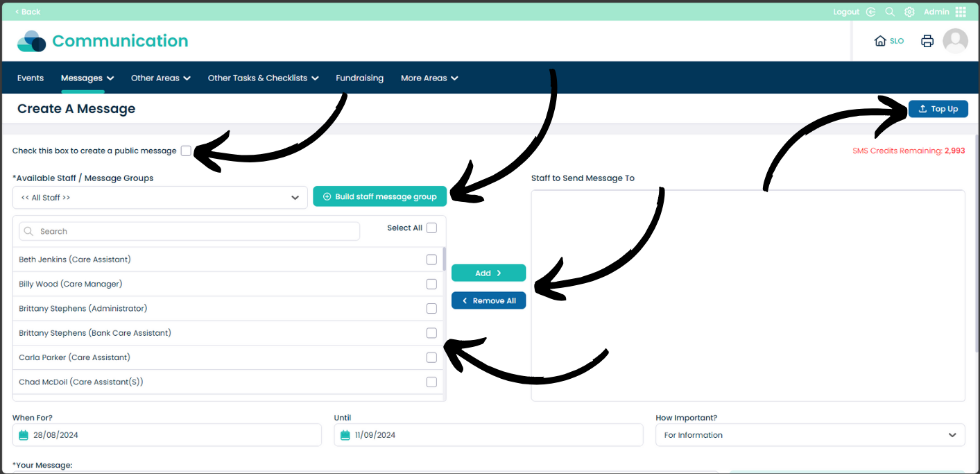Open the search magnifier in top bar
The image size is (980, 476).
(x=890, y=12)
